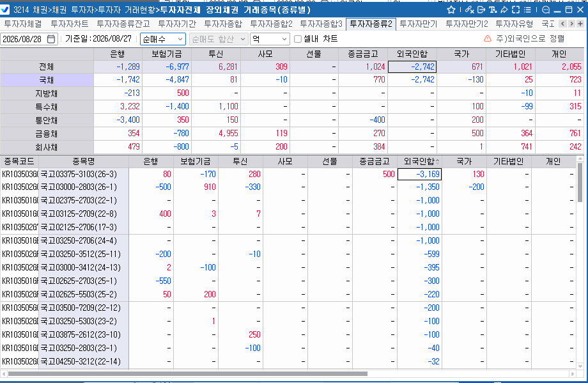Image resolution: width=588 pixels, height=383 pixels.
Task: Open the chat bubble help icon
Action: pos(546,10)
